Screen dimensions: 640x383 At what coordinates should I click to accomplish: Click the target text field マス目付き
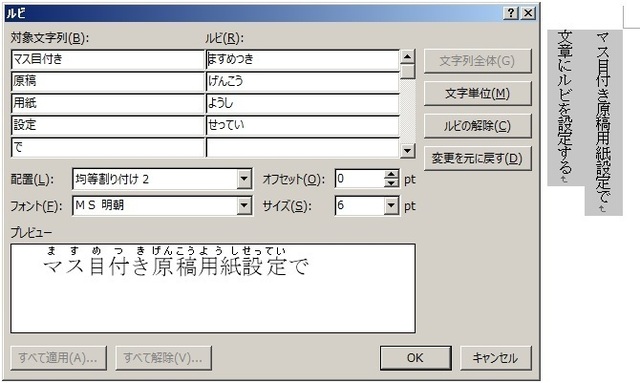point(107,60)
